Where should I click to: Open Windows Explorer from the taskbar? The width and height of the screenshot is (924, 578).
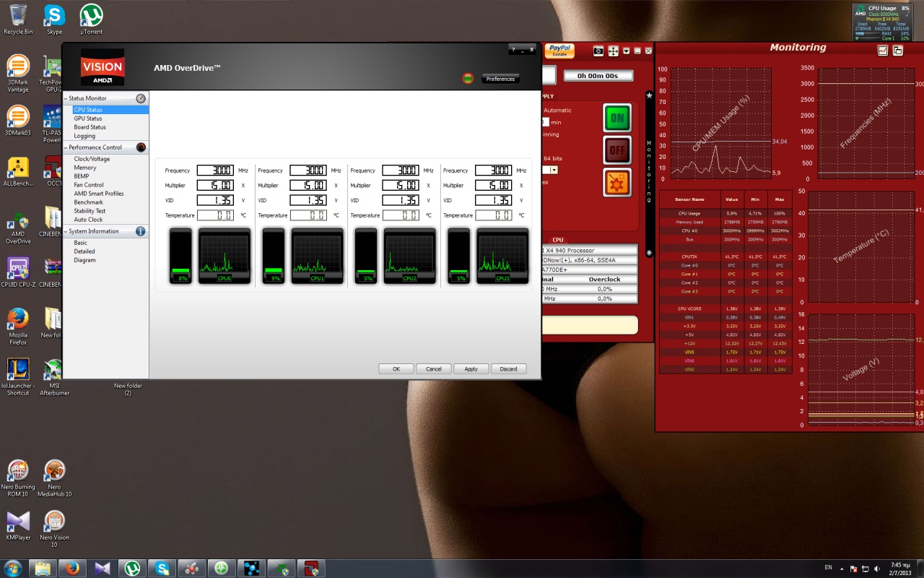pos(43,568)
